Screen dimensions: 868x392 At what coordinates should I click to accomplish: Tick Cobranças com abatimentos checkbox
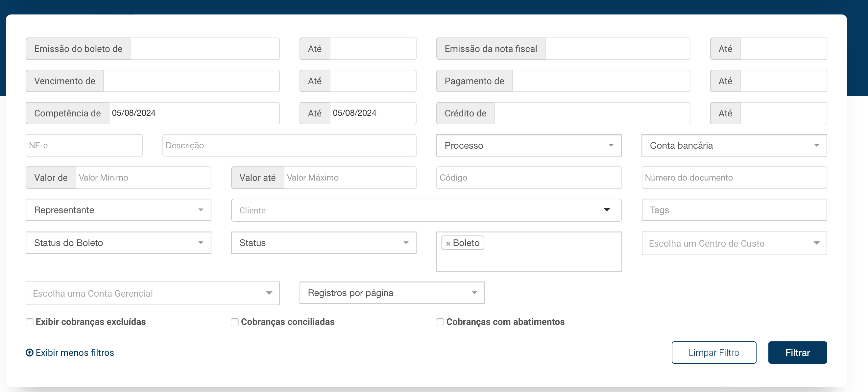pos(440,322)
